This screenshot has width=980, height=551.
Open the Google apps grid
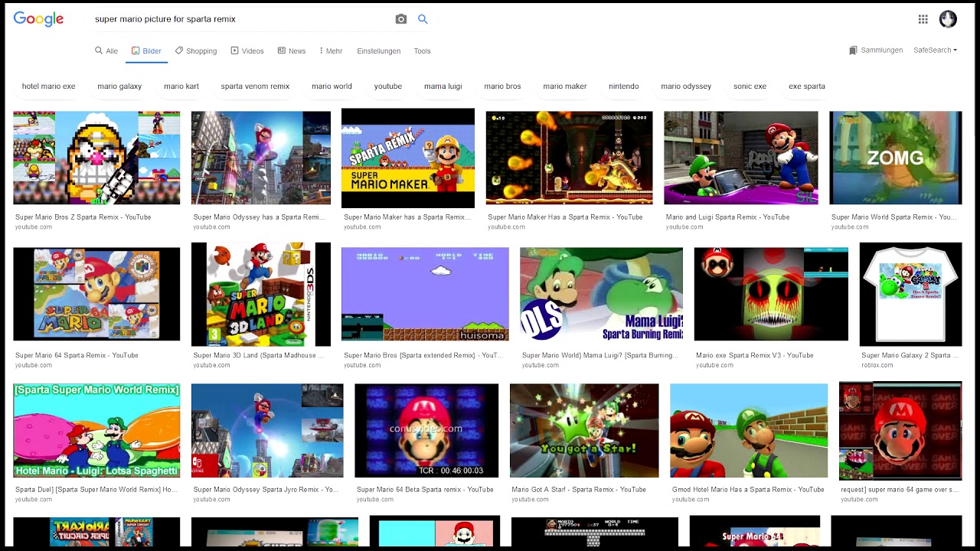click(923, 19)
